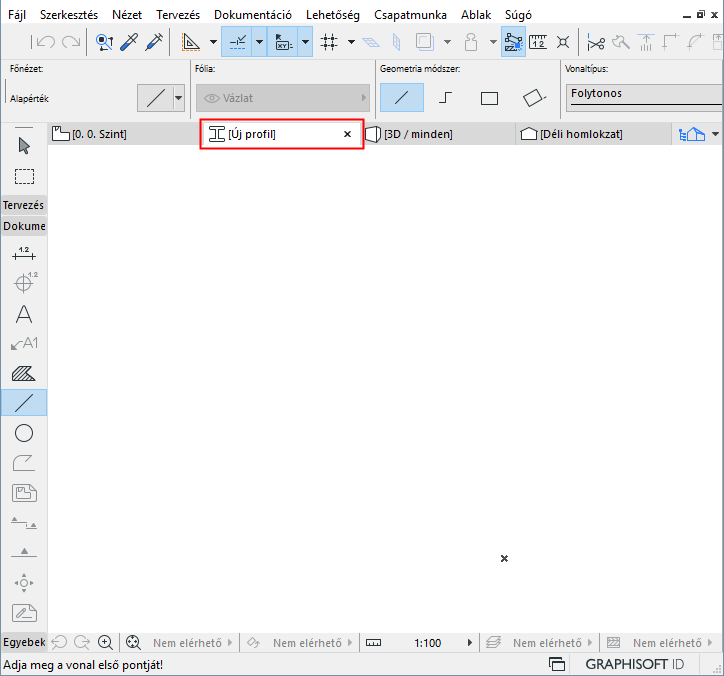Open the Fájl menu

pyautogui.click(x=17, y=15)
